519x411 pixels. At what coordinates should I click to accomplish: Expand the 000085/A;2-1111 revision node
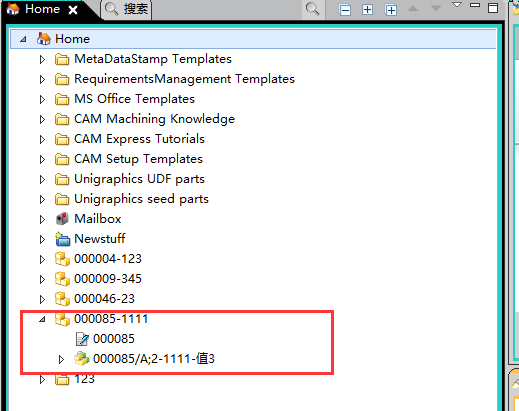click(x=61, y=360)
